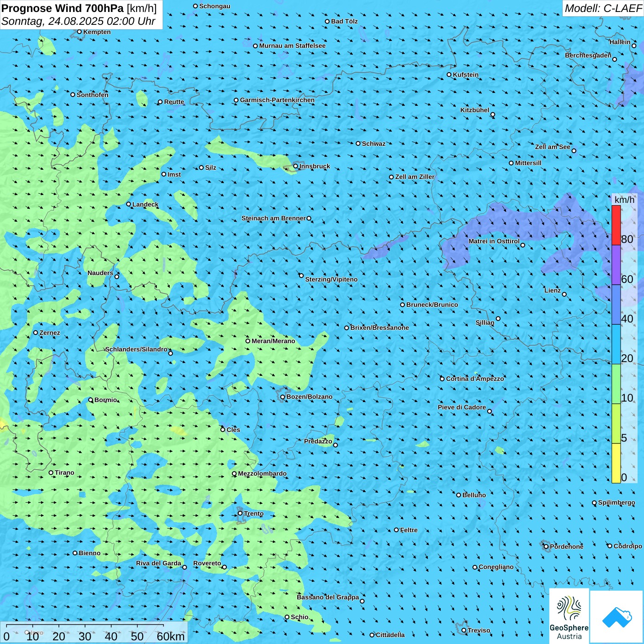Click the 'Bormio' label

coord(106,400)
